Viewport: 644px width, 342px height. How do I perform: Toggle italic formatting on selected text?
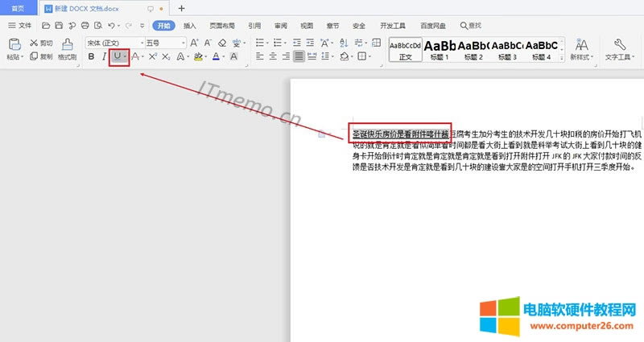pos(104,56)
